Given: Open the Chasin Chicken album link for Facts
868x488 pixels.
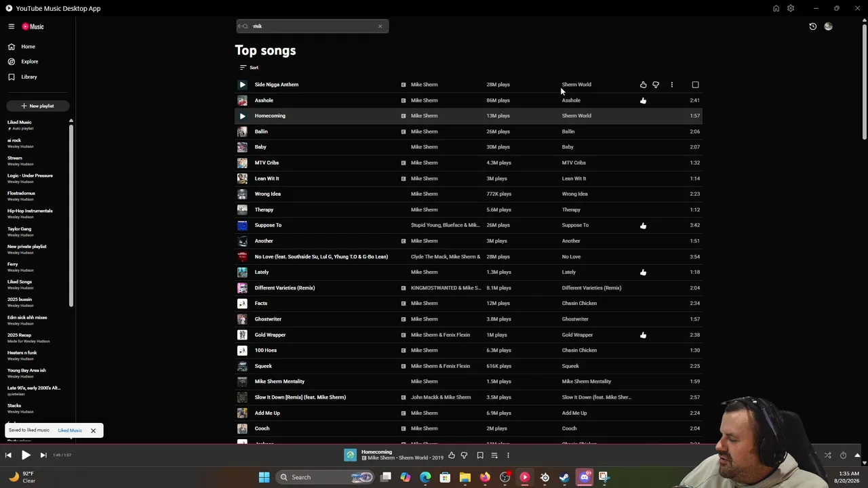Looking at the screenshot, I should coord(579,304).
